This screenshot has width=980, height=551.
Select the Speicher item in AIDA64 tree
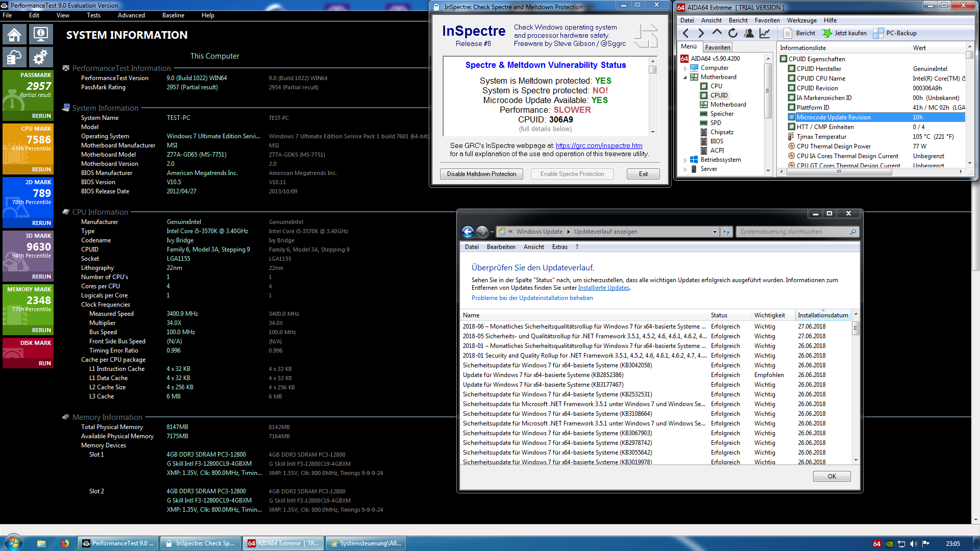pyautogui.click(x=722, y=114)
